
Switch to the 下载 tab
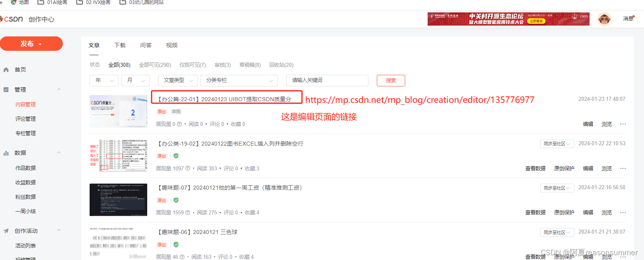[x=120, y=45]
